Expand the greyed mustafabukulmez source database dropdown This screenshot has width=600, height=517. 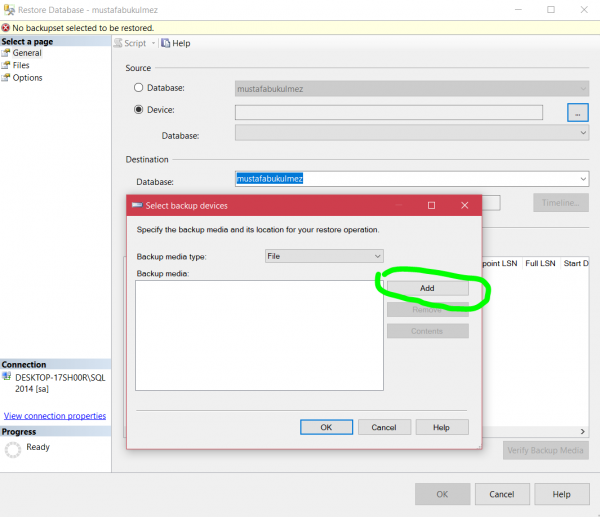coord(583,89)
